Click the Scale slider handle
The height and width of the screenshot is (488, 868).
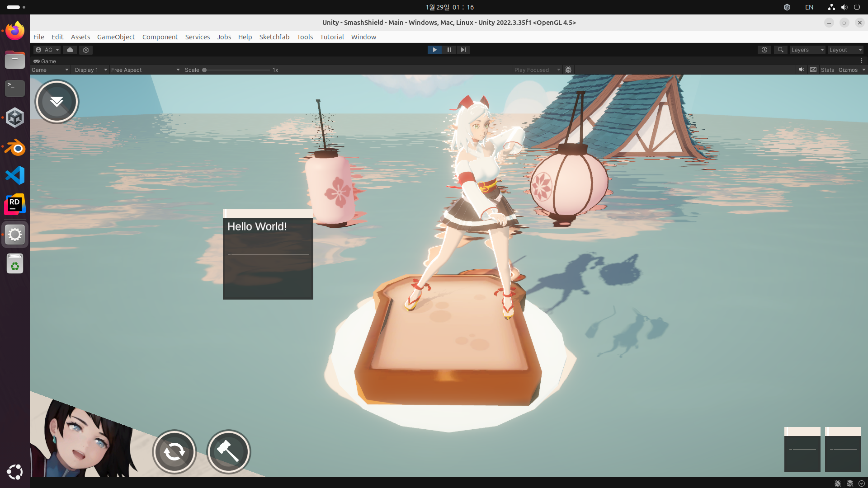coord(204,70)
